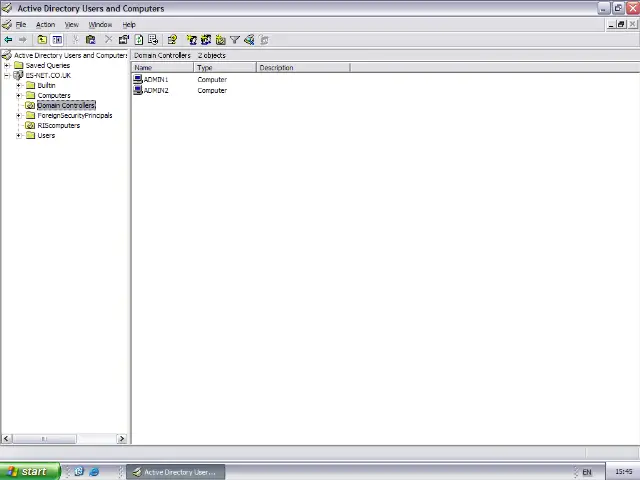Viewport: 640px width, 480px height.
Task: Click the first quick launch icon beside start
Action: point(79,471)
